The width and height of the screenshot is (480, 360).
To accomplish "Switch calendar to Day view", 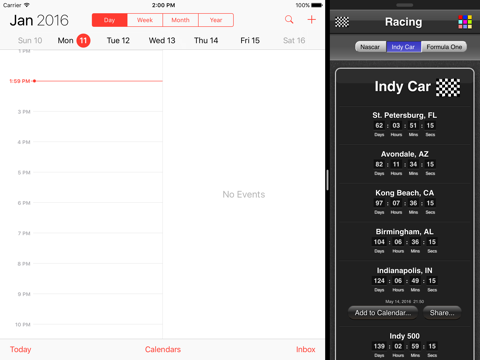I will tap(109, 20).
